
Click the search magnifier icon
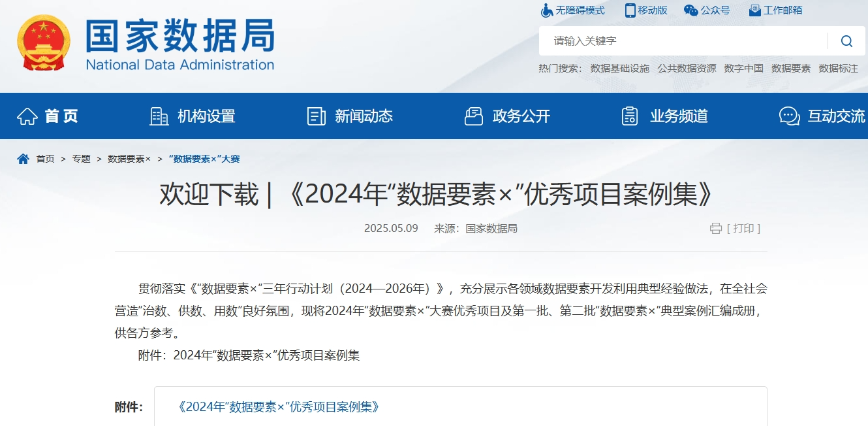point(846,41)
